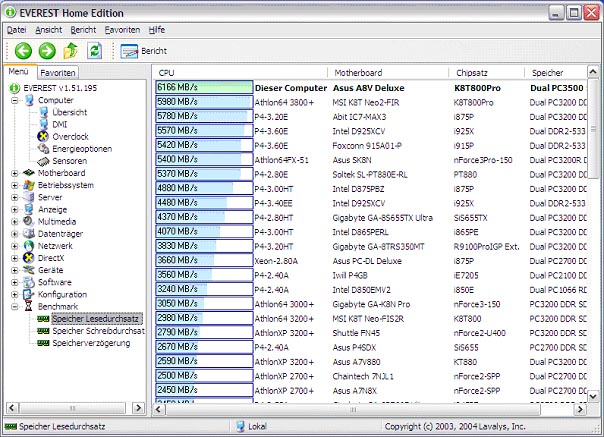Select the Xeon-2.80A row
This screenshot has height=437, width=604.
(x=371, y=261)
